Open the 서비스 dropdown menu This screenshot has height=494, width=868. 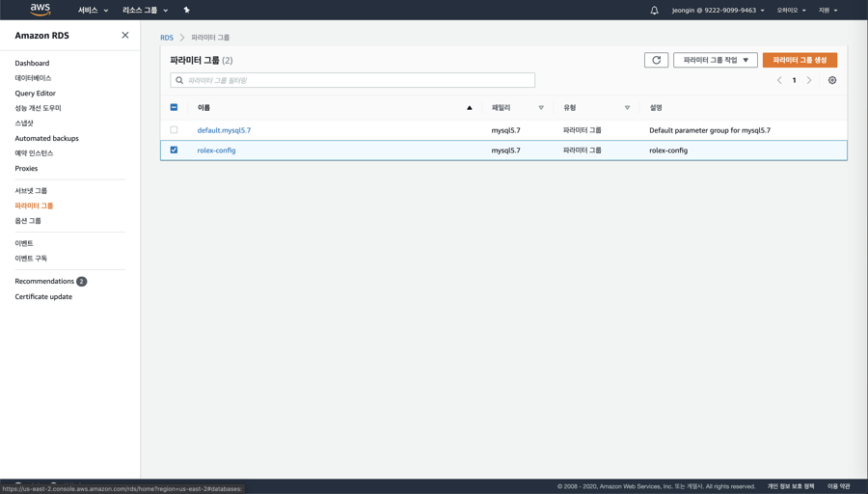pyautogui.click(x=93, y=11)
